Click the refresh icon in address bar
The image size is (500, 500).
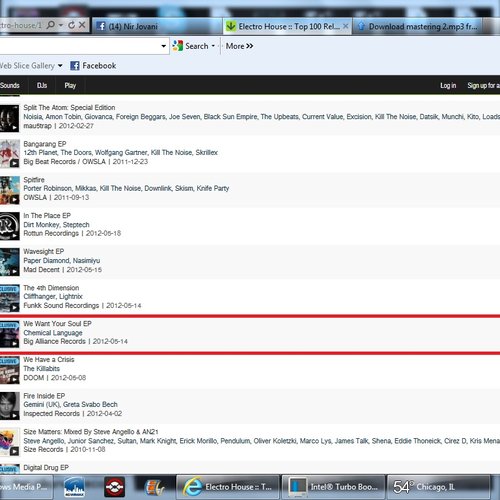point(71,25)
